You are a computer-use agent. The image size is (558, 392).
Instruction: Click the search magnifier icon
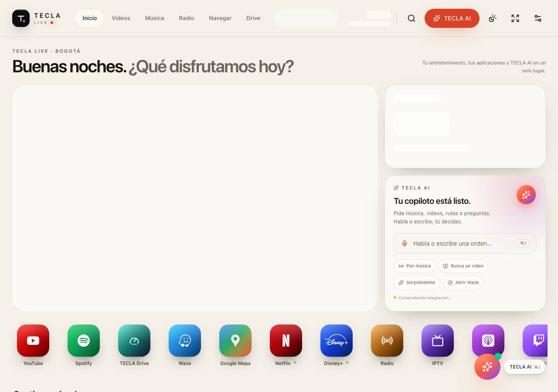coord(412,18)
